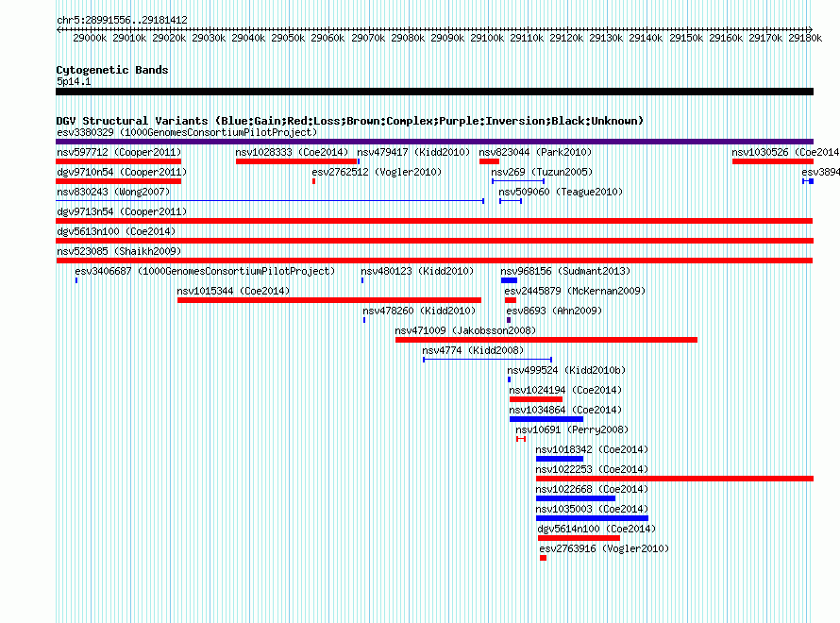Open nsv479417 (Kidd2010) variant
The height and width of the screenshot is (623, 840).
tap(413, 152)
